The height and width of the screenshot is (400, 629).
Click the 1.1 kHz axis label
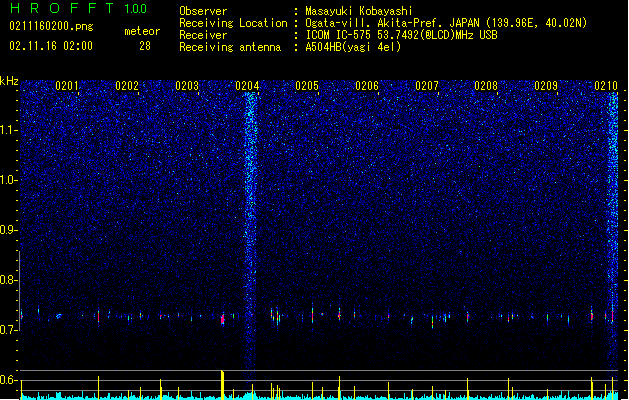[x=9, y=130]
